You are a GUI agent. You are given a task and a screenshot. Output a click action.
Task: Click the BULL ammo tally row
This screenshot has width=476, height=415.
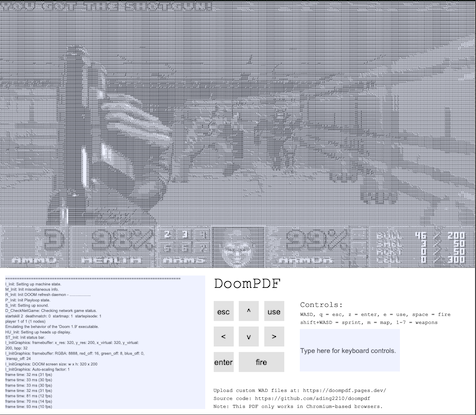click(x=420, y=236)
